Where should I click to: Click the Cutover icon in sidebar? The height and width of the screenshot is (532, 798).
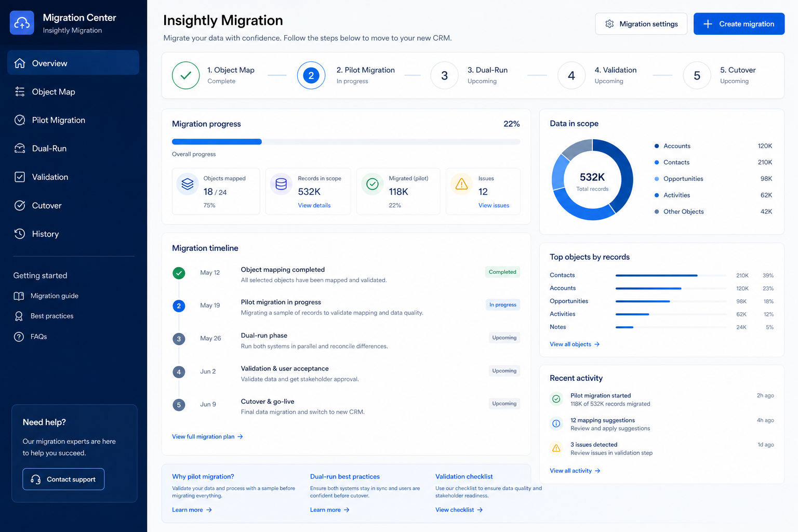(x=20, y=205)
